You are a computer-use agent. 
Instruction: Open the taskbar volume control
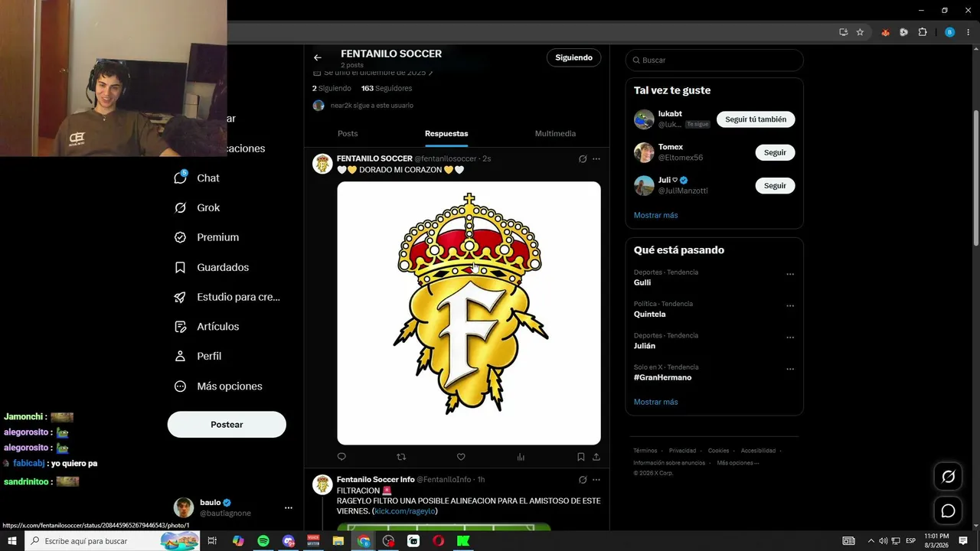tap(883, 541)
